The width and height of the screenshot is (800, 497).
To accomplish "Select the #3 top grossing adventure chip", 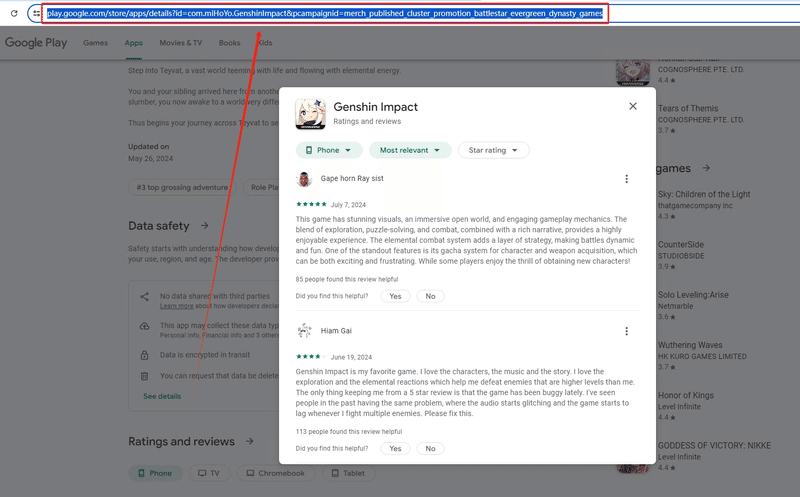I will [x=182, y=187].
